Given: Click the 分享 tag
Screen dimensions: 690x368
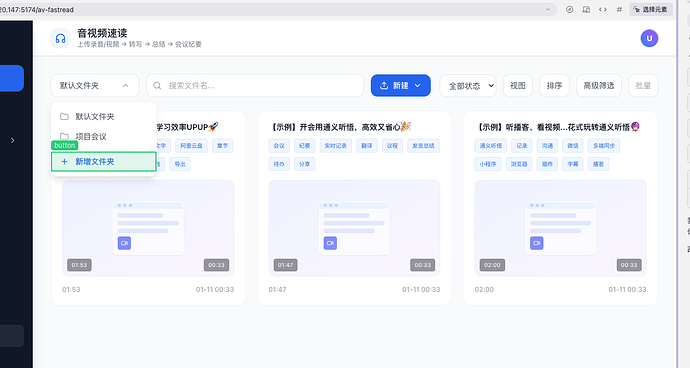Looking at the screenshot, I should (x=305, y=164).
